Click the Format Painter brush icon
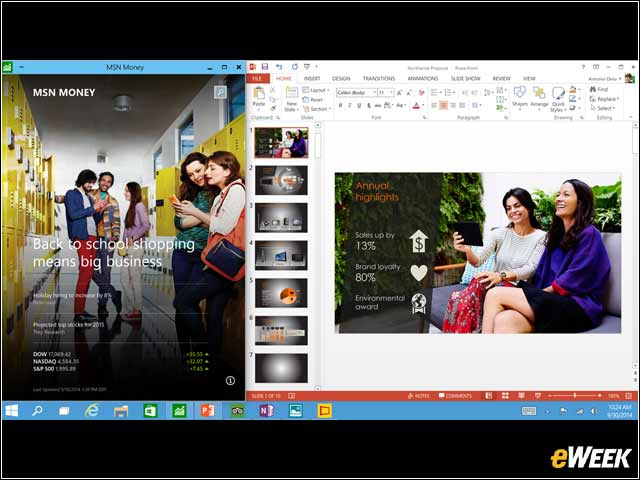 (273, 108)
